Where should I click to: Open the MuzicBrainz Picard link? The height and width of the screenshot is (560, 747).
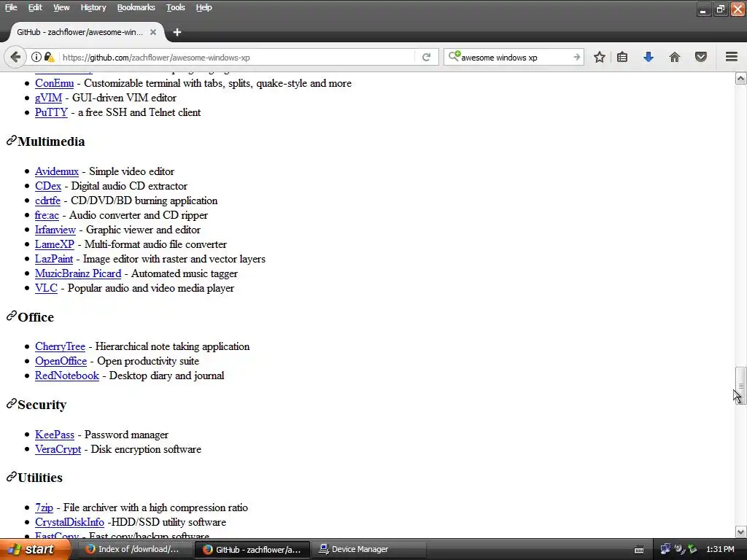tap(78, 273)
